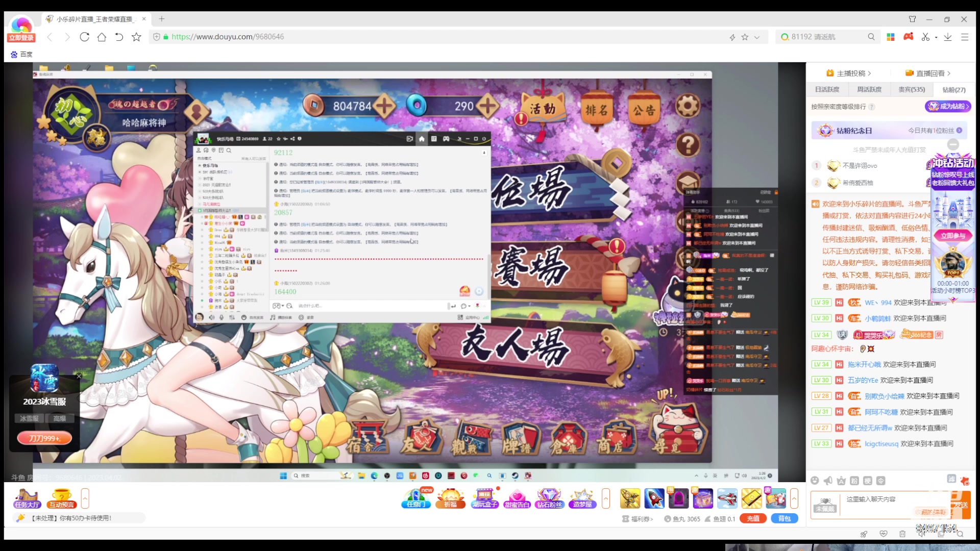Open the 任务大厅 task hall icon
The width and height of the screenshot is (980, 551).
27,498
